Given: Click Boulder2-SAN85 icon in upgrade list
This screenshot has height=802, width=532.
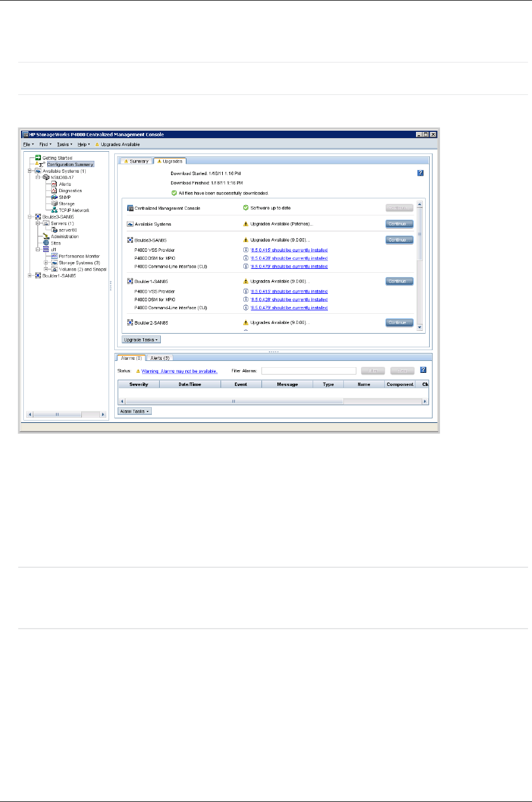Looking at the screenshot, I should (130, 322).
